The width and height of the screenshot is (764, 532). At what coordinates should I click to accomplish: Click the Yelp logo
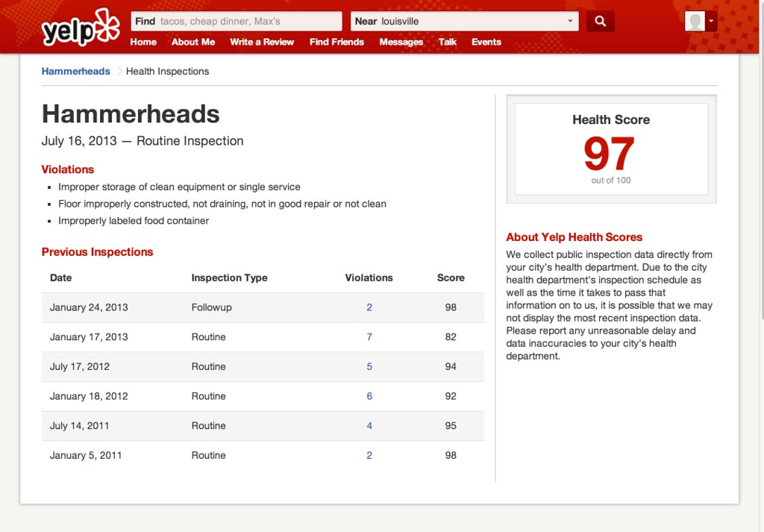click(81, 28)
